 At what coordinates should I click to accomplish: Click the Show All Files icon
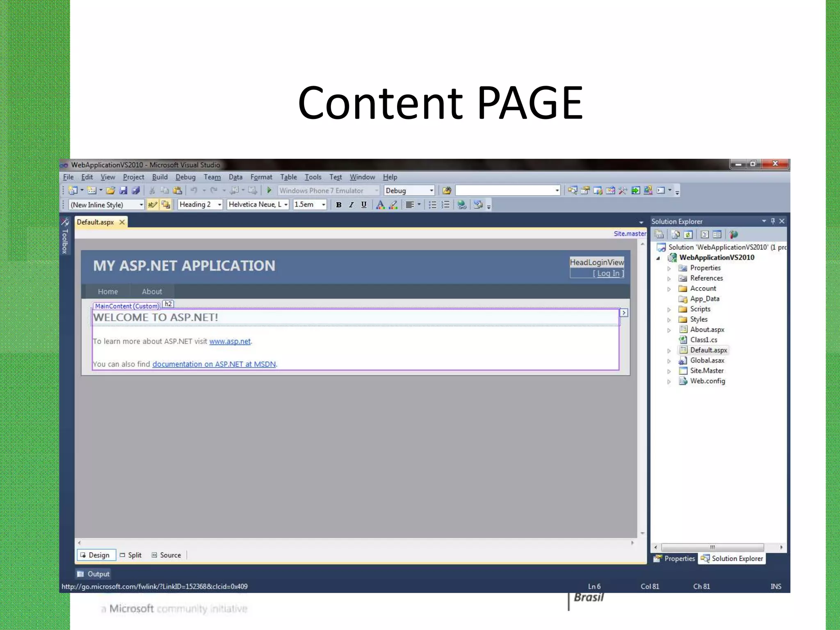tap(676, 235)
